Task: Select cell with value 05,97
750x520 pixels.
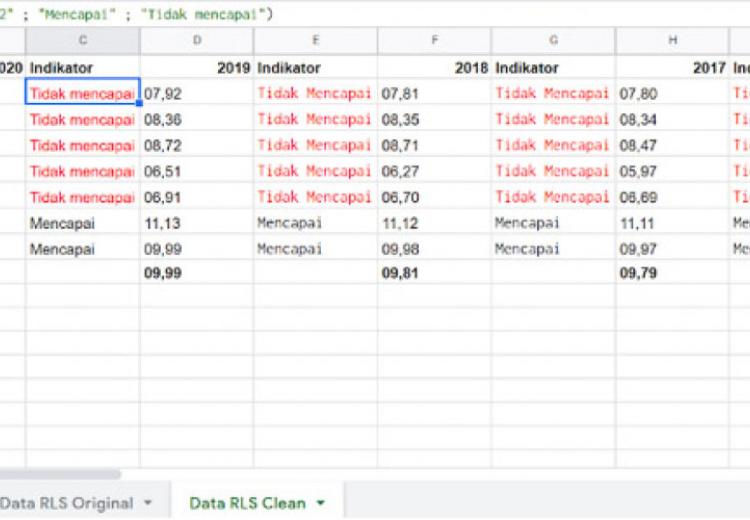Action: [x=673, y=171]
